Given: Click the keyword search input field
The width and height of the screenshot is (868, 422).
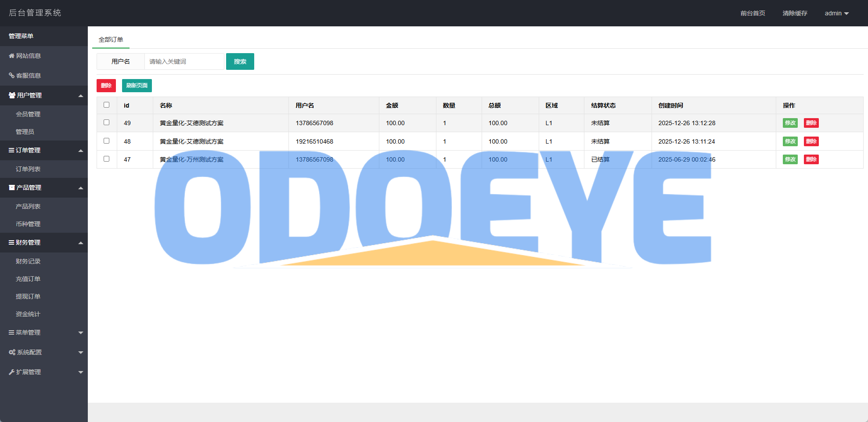Looking at the screenshot, I should click(184, 61).
